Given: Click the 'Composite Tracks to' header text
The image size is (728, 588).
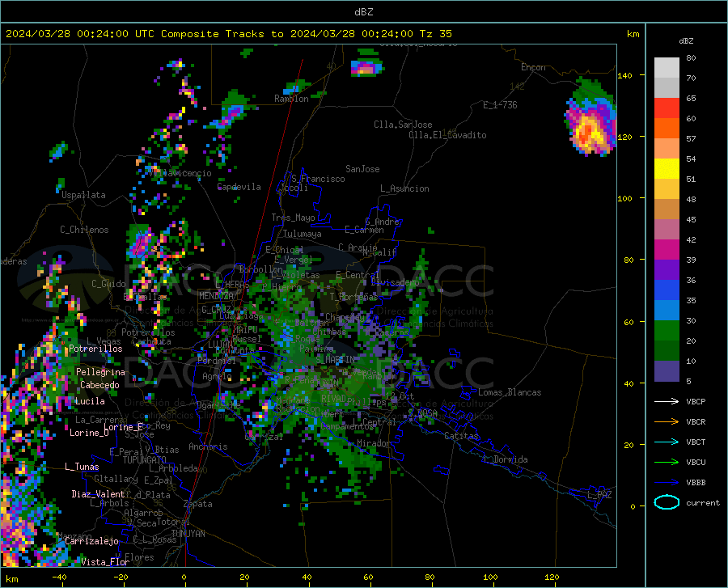Looking at the screenshot, I should [x=222, y=34].
